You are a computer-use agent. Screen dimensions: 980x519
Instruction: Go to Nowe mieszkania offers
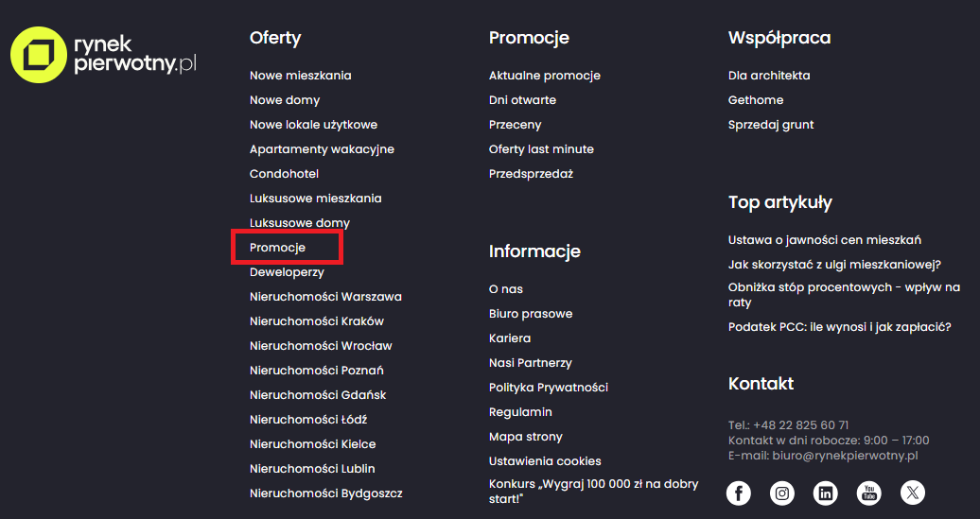click(x=300, y=76)
